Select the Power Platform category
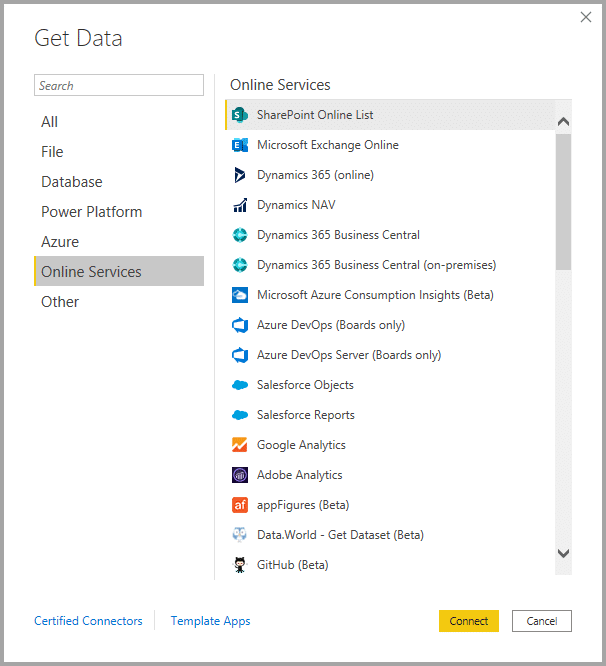This screenshot has height=666, width=606. pyautogui.click(x=92, y=212)
